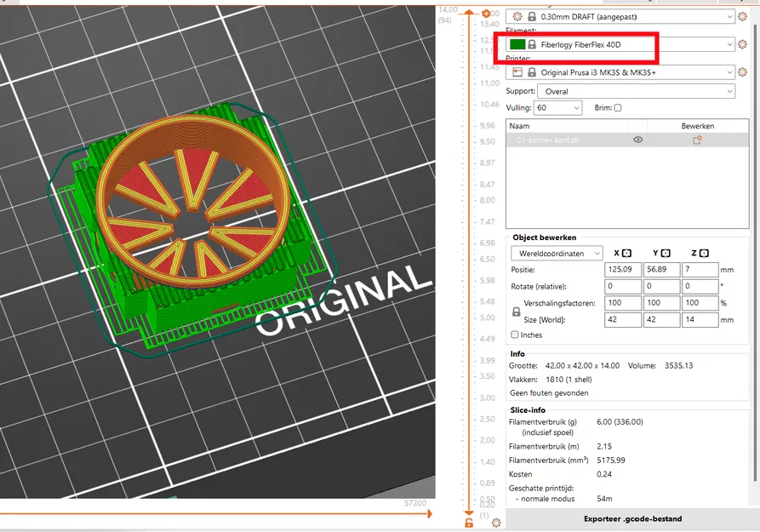Click the Z axis mirror icon
Image resolution: width=760 pixels, height=532 pixels.
tap(705, 253)
